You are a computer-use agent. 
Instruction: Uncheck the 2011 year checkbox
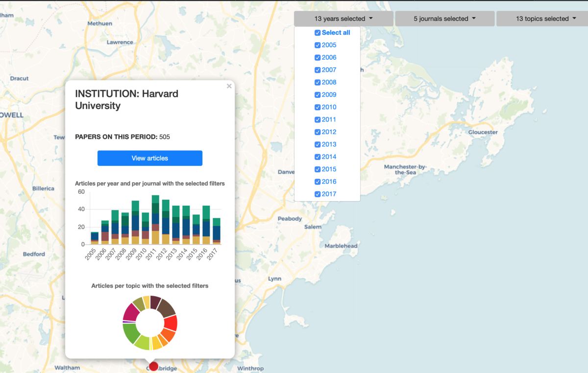click(318, 119)
